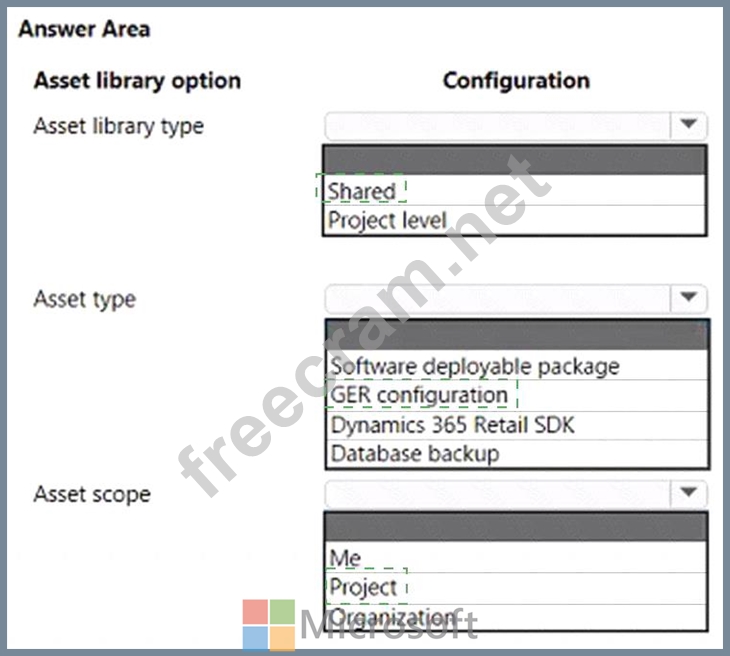Click the Configuration column header
The image size is (730, 656).
516,81
